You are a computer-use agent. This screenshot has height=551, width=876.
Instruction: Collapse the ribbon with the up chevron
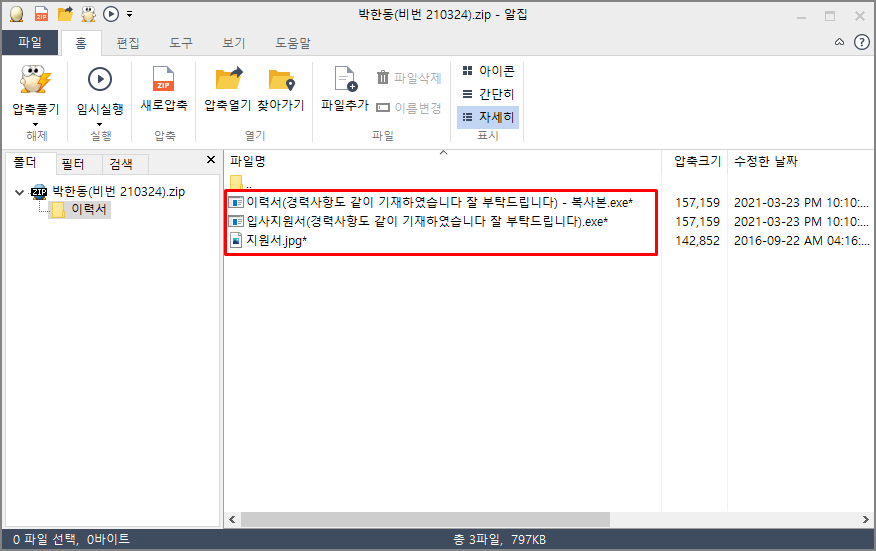pos(839,42)
